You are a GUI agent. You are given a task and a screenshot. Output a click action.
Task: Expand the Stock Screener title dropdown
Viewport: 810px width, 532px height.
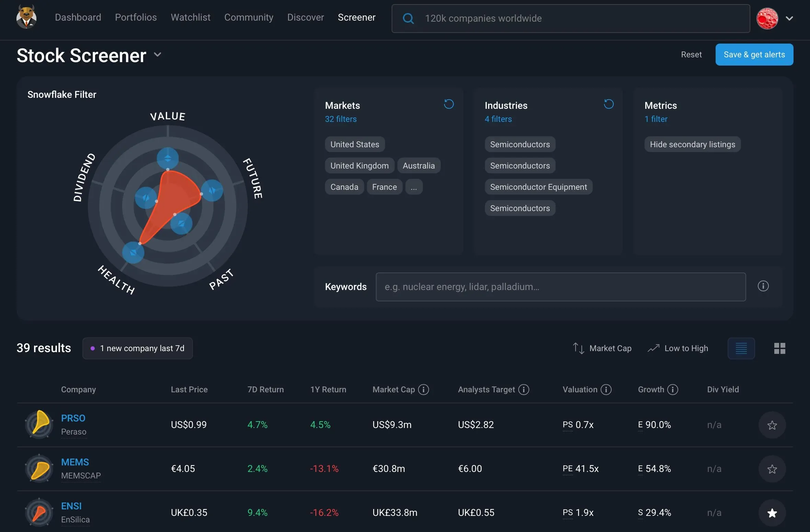[x=158, y=55]
